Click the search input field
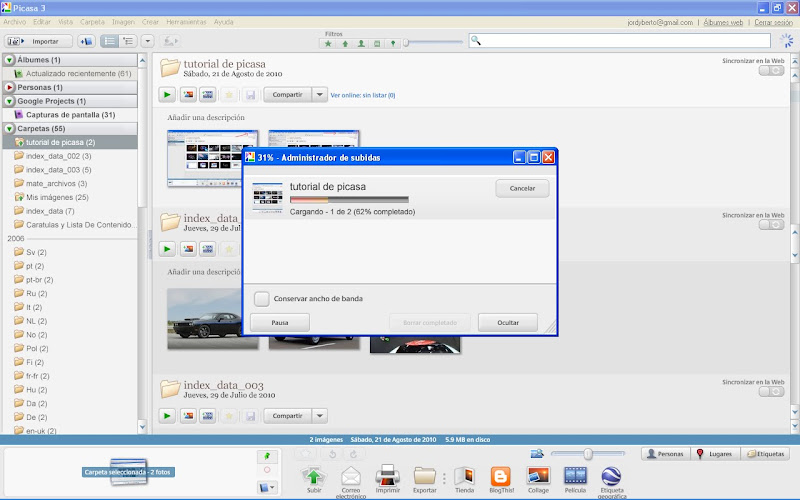 619,40
